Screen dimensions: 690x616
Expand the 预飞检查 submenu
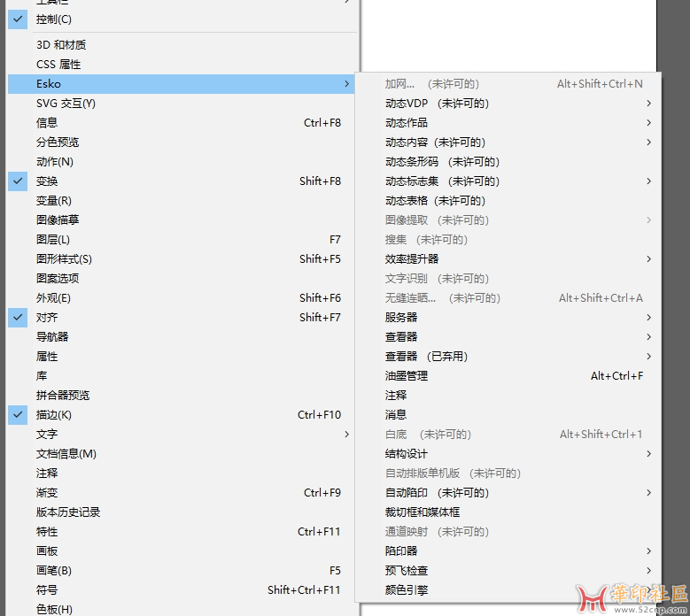(x=508, y=570)
